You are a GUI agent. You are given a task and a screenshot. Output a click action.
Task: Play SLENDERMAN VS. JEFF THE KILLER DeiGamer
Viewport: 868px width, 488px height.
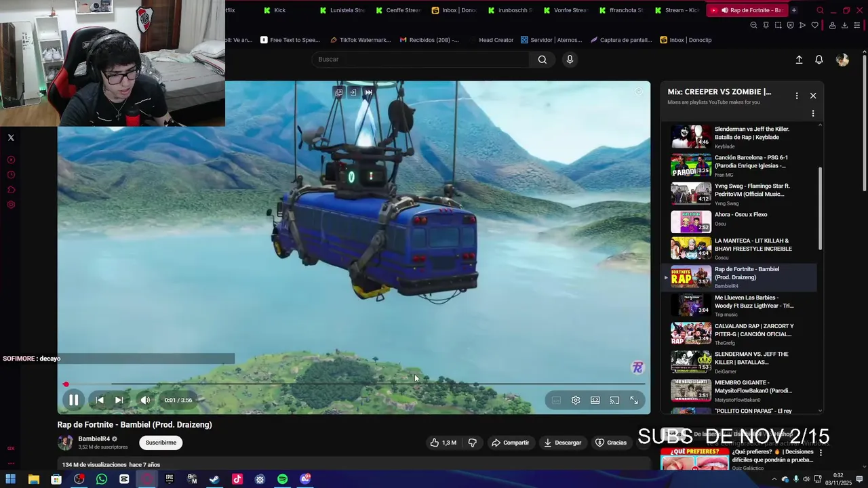click(739, 362)
